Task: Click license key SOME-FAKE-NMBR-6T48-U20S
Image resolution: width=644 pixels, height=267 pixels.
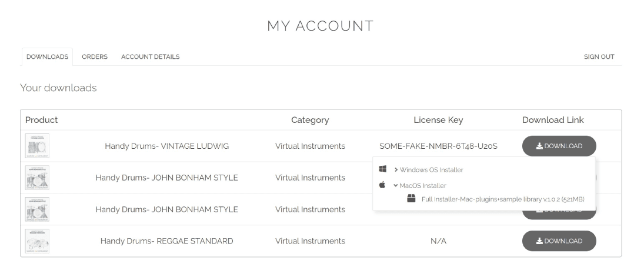Action: pos(438,146)
